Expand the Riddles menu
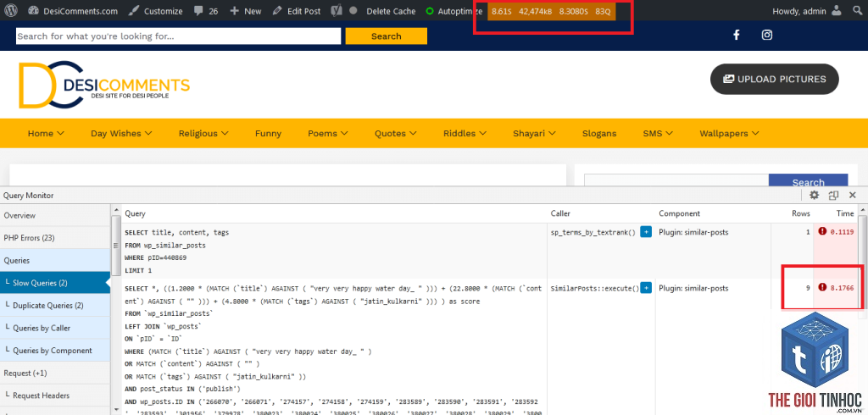868x415 pixels. 465,133
